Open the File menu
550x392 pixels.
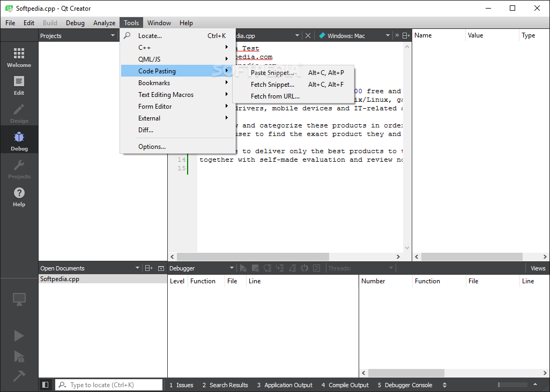point(10,23)
